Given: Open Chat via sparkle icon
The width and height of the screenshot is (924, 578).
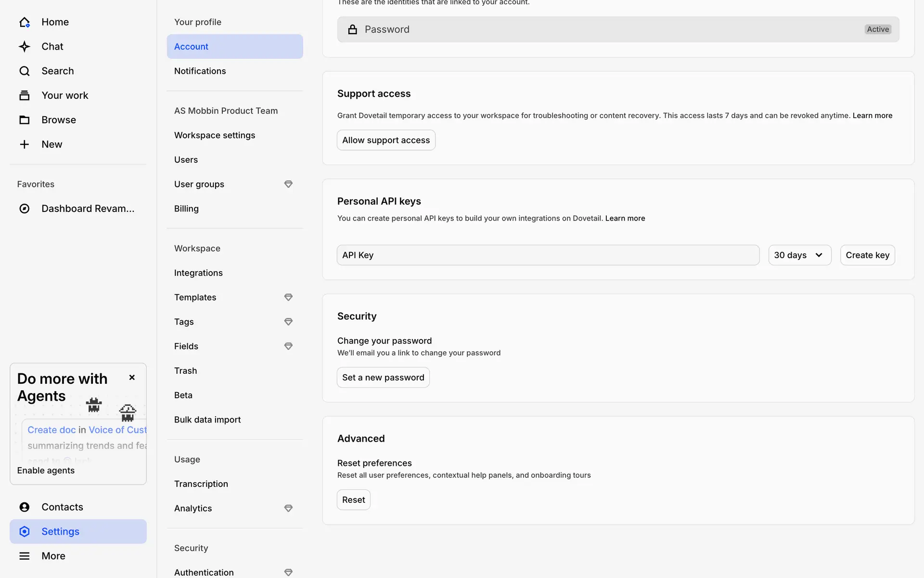Looking at the screenshot, I should [x=24, y=47].
